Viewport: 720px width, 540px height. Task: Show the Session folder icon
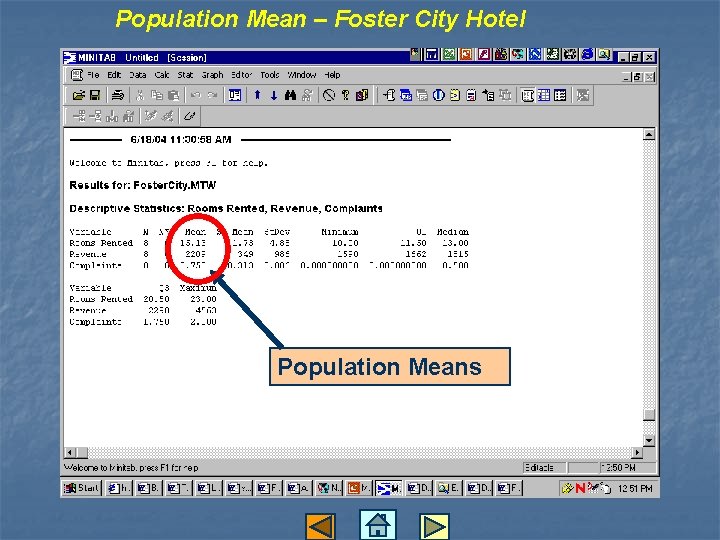pos(389,96)
